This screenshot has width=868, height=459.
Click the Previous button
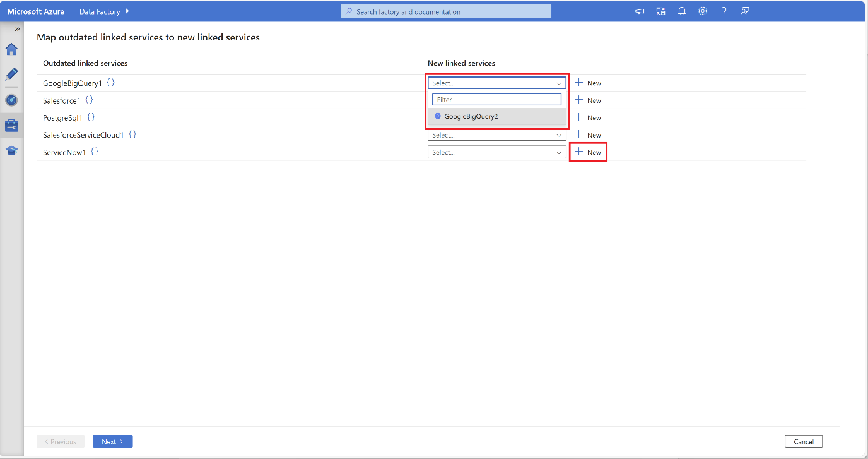[x=61, y=441]
